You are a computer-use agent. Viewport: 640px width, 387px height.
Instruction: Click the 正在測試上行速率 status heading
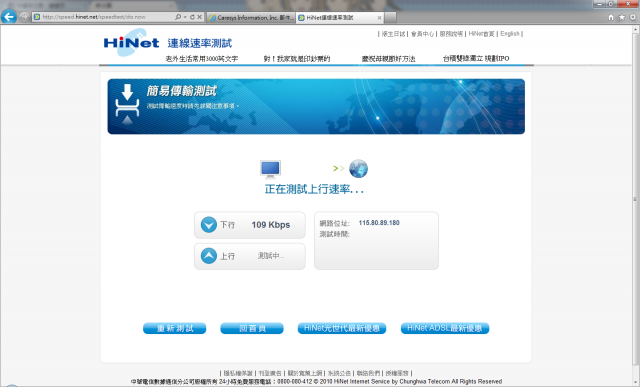coord(314,189)
